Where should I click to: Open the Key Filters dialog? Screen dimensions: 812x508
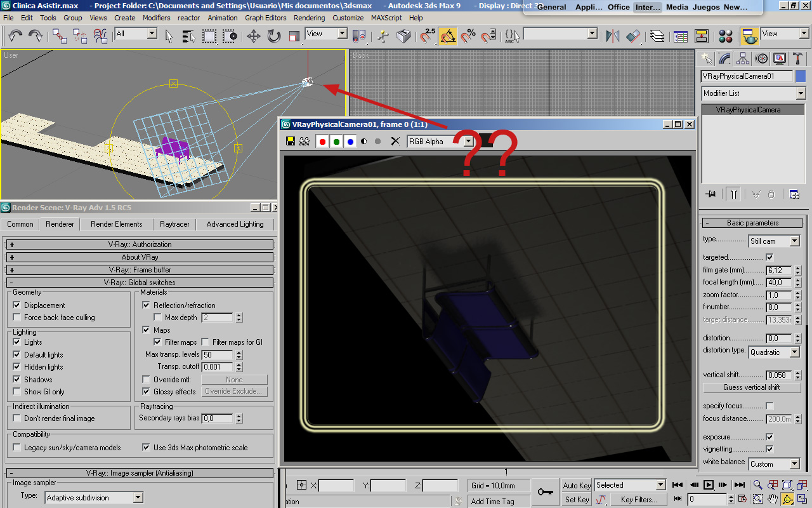(638, 500)
